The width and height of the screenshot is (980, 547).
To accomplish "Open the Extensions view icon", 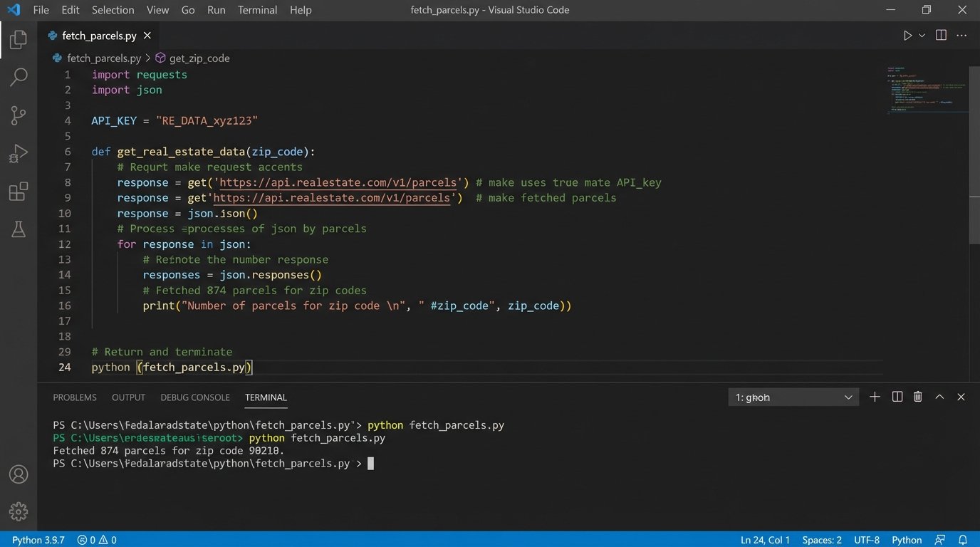I will 19,192.
